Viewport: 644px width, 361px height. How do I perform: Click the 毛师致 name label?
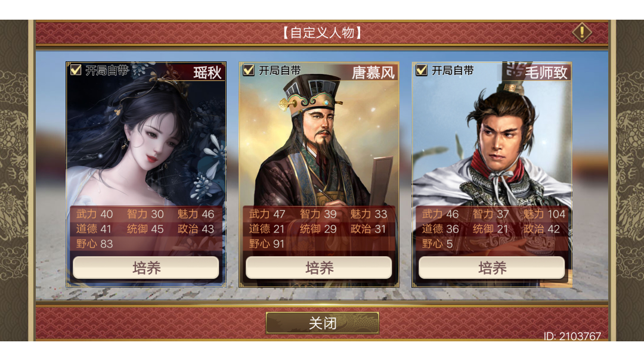point(546,73)
